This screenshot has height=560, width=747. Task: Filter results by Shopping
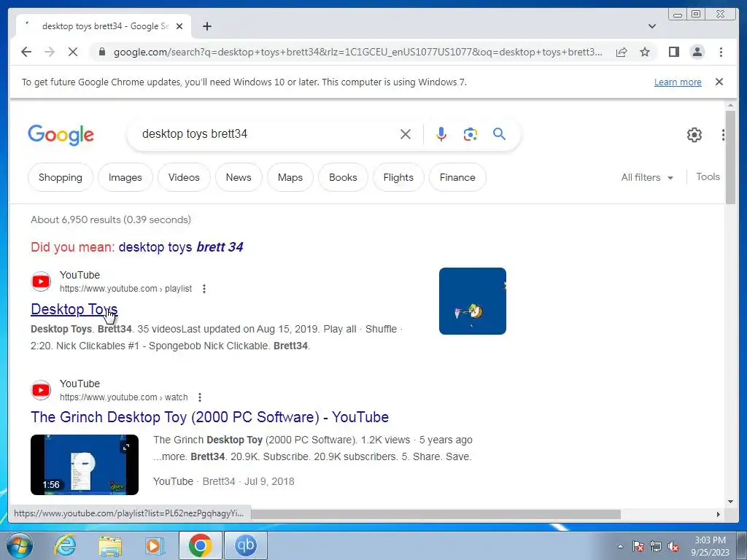point(61,177)
